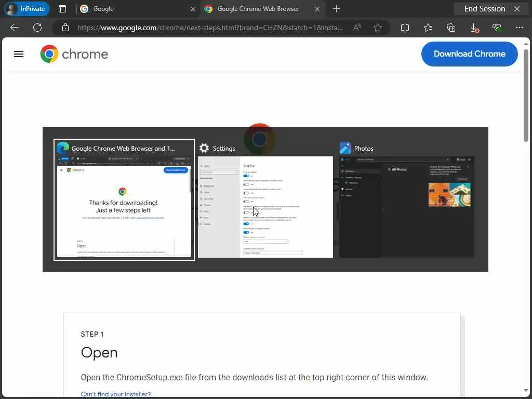Viewport: 532px width, 399px height.
Task: Click the Download Chrome button
Action: (469, 54)
